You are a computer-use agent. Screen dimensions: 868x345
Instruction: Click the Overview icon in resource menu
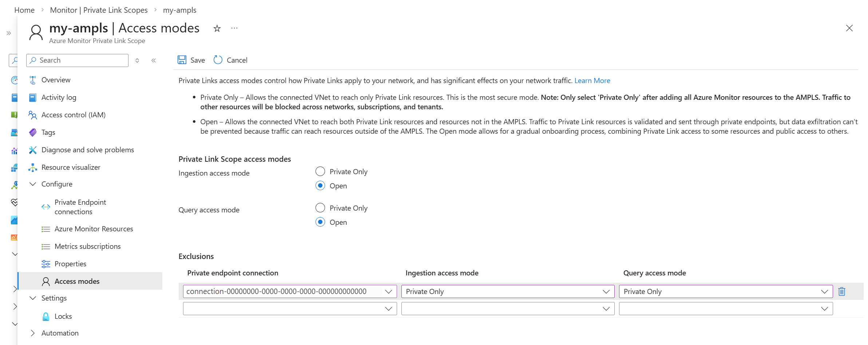click(x=33, y=80)
